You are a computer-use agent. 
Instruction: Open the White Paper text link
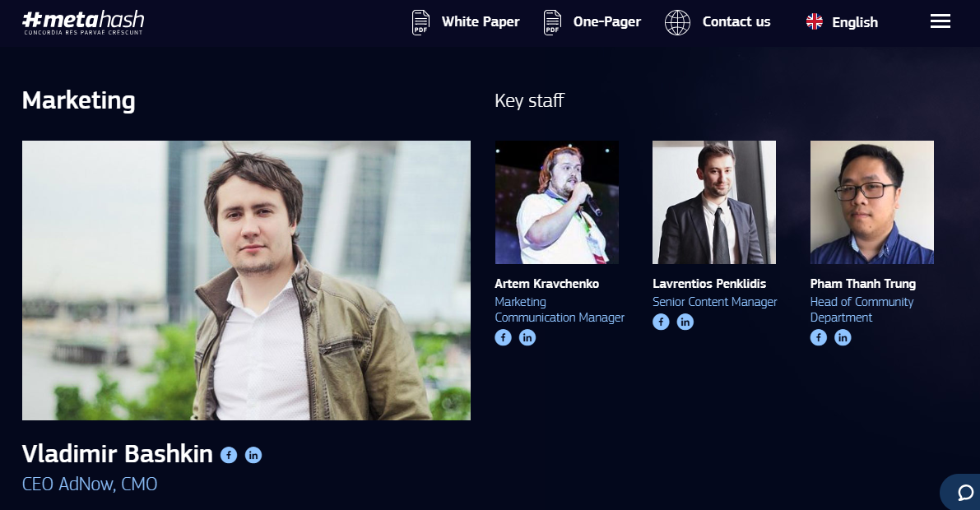click(481, 22)
